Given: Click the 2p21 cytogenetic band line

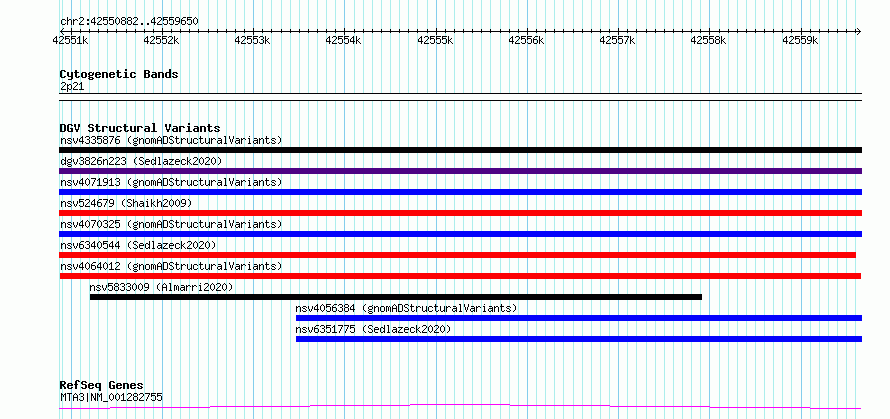Looking at the screenshot, I should [460, 97].
